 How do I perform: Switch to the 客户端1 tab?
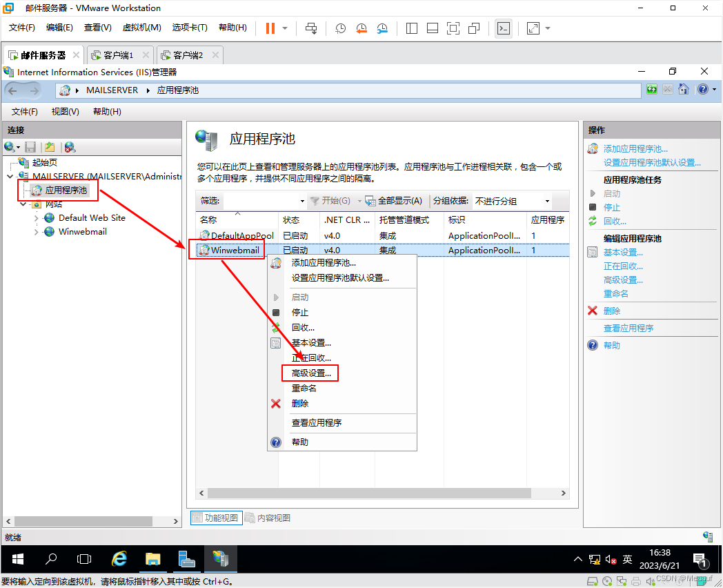(x=118, y=55)
